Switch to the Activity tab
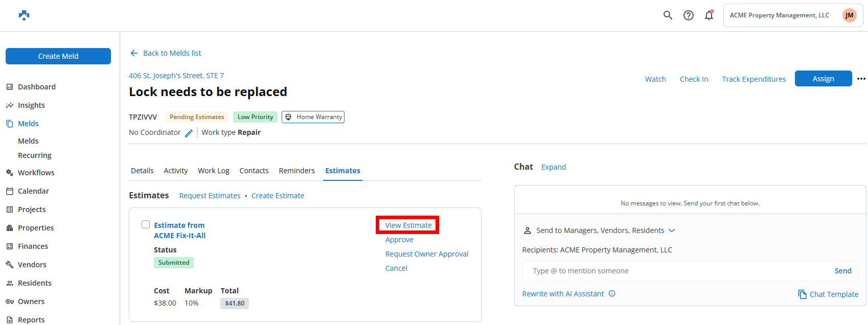This screenshot has width=868, height=325. [x=175, y=171]
